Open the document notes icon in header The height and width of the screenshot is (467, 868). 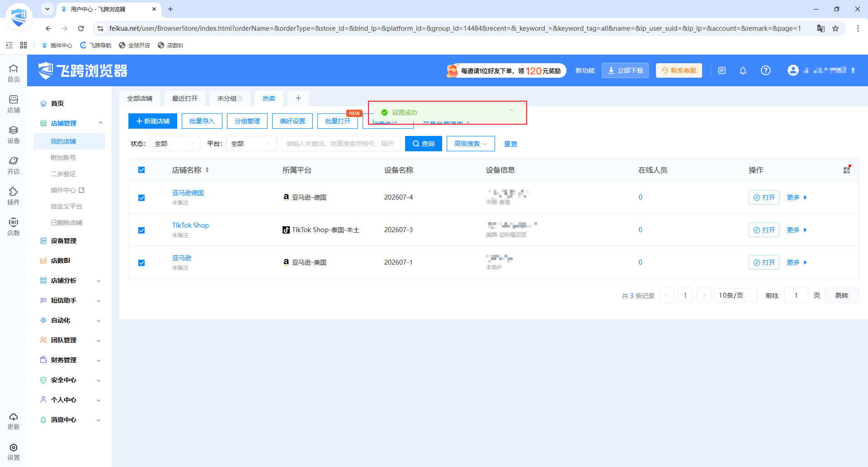tap(722, 70)
